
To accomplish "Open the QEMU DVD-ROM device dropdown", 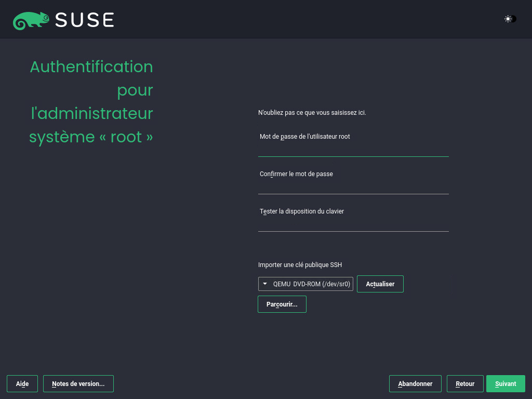I will point(305,284).
